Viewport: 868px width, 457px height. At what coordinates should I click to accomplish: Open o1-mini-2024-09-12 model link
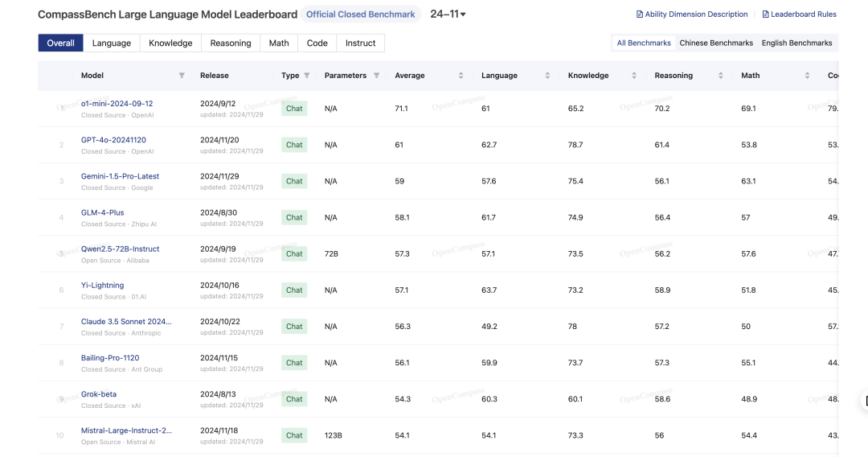pos(117,104)
